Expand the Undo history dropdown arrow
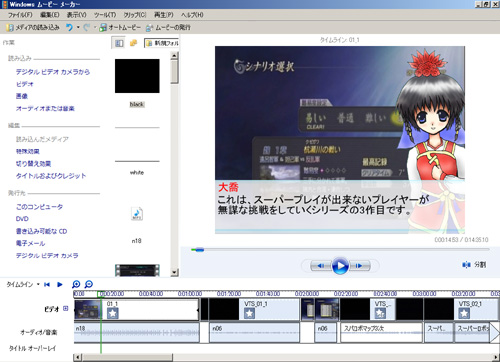Viewport: 500px width, 362px height. [x=78, y=28]
